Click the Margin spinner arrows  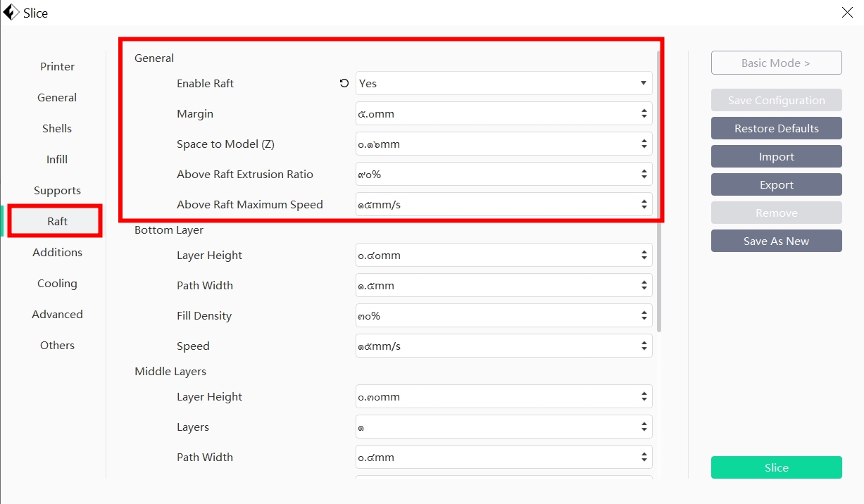644,113
